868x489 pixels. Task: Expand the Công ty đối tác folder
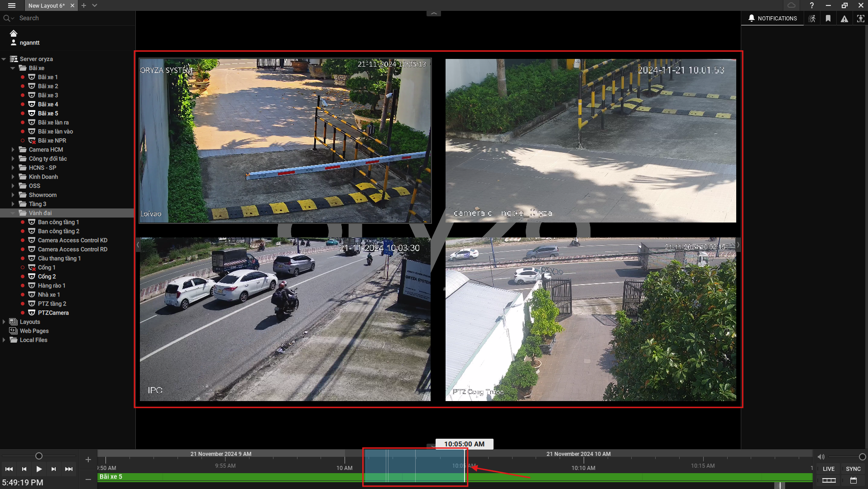[13, 159]
